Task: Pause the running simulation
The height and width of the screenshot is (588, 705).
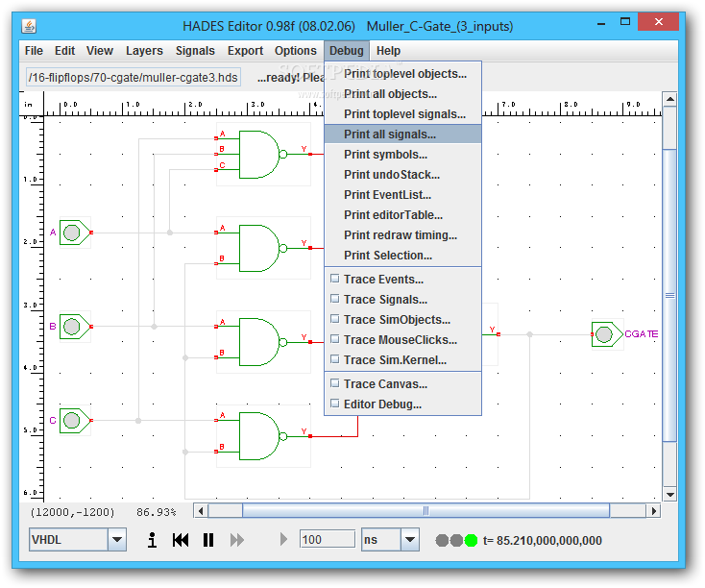Action: [x=208, y=540]
